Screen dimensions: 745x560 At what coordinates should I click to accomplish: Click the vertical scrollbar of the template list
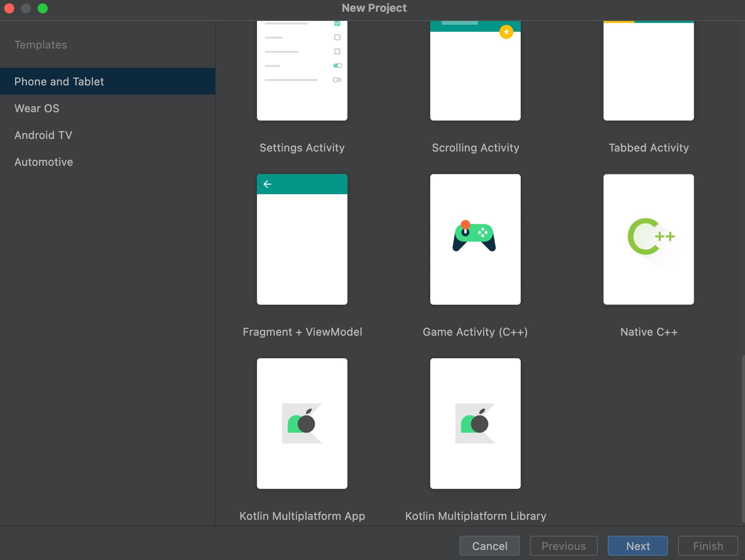tap(743, 439)
